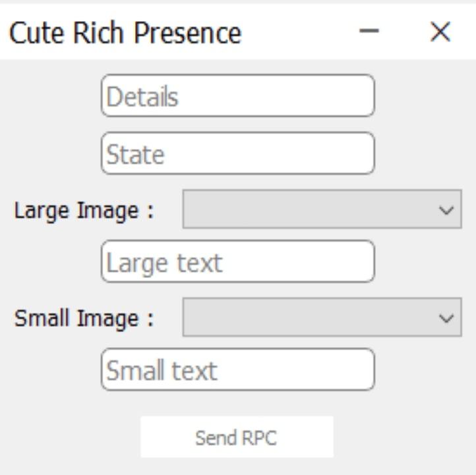Expand the image list above Large text

pos(321,210)
